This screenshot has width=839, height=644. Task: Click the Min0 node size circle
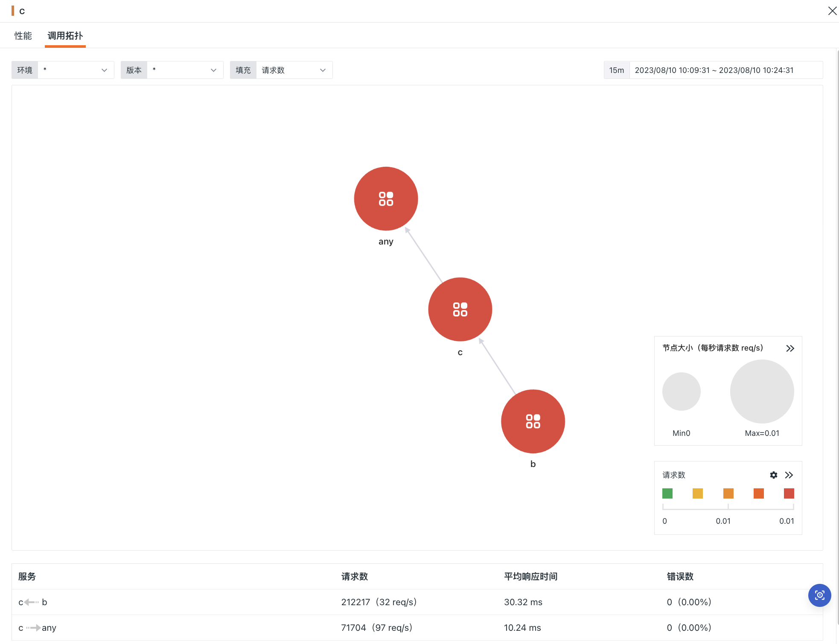[681, 392]
